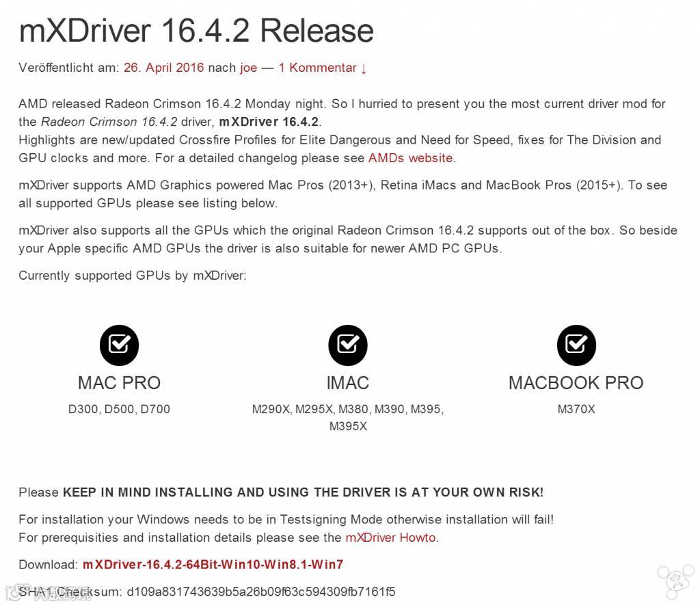Image resolution: width=700 pixels, height=606 pixels.
Task: Open the mXDriver Howto link
Action: coord(390,537)
